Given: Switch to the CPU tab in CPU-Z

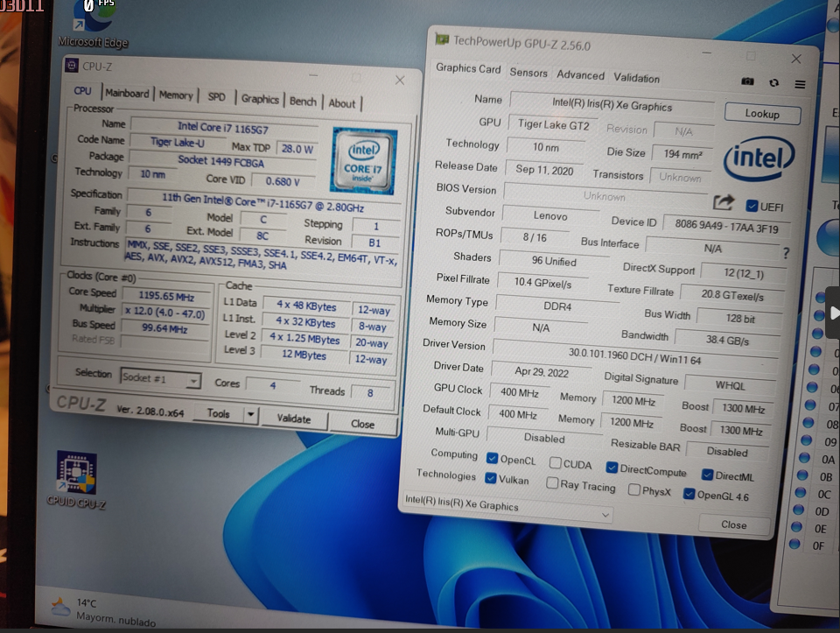Looking at the screenshot, I should click(x=83, y=90).
